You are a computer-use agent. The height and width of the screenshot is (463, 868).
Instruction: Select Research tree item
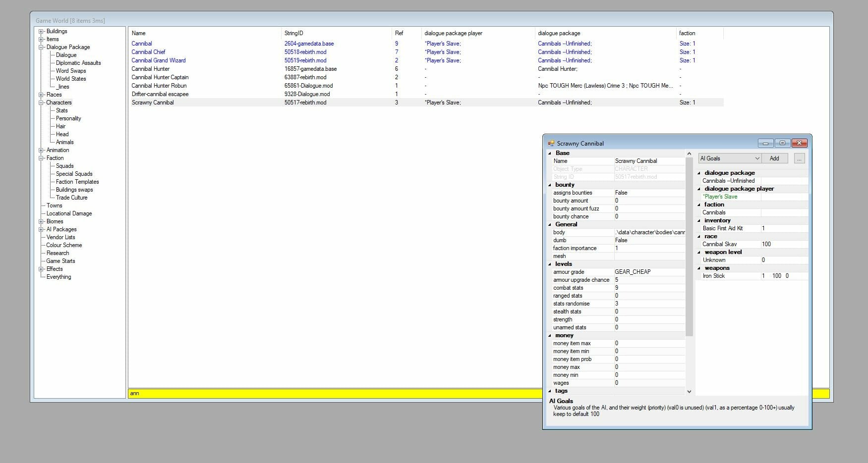coord(58,253)
